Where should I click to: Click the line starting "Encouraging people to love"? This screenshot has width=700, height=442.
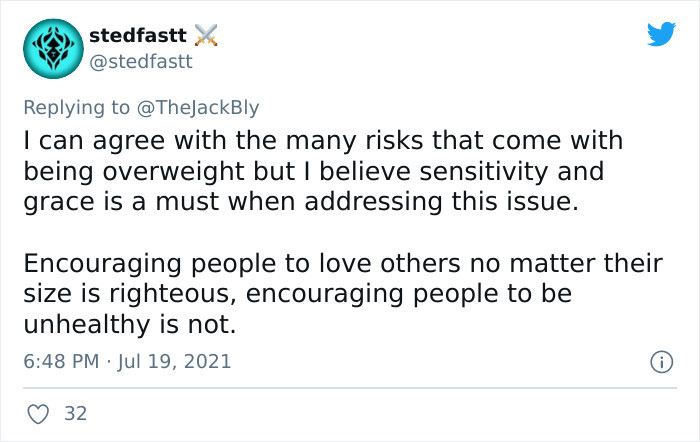pos(342,265)
